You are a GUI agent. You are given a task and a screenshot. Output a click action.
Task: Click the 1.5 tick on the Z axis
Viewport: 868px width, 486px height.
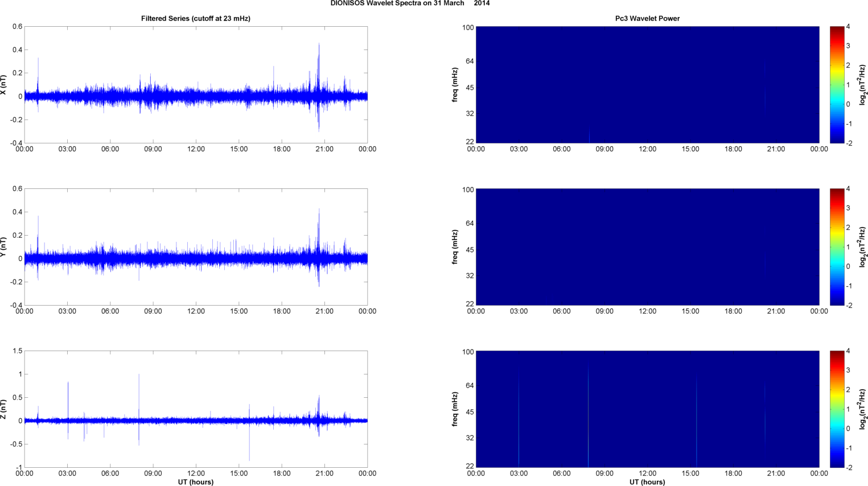coord(17,351)
